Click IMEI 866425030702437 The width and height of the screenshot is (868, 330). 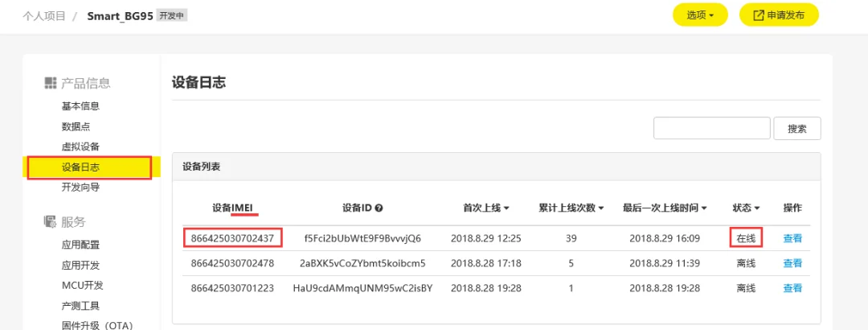232,238
